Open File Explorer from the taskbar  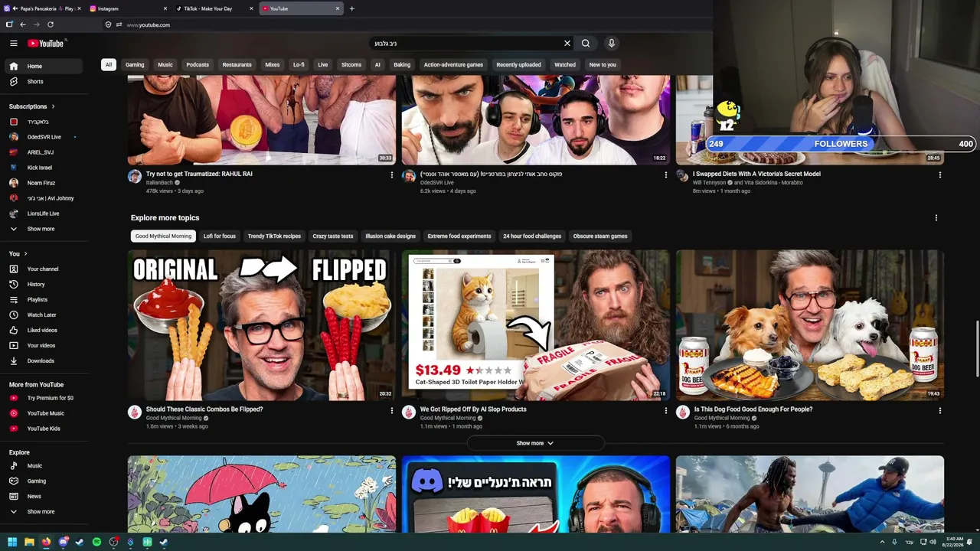(29, 542)
